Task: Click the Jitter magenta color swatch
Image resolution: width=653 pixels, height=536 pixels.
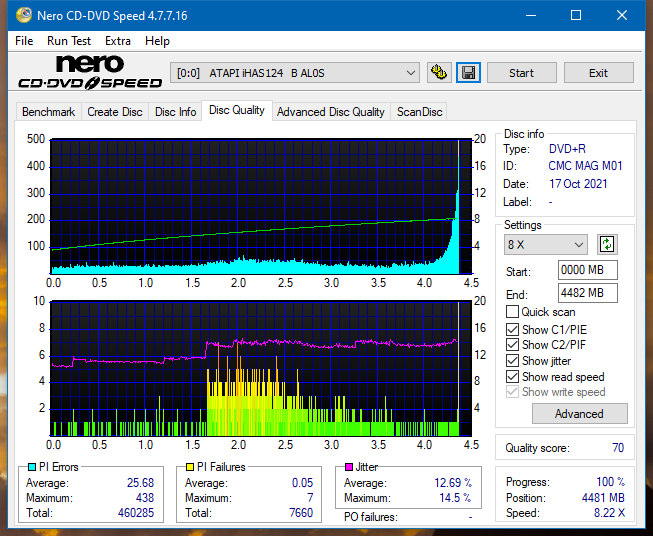Action: [349, 467]
